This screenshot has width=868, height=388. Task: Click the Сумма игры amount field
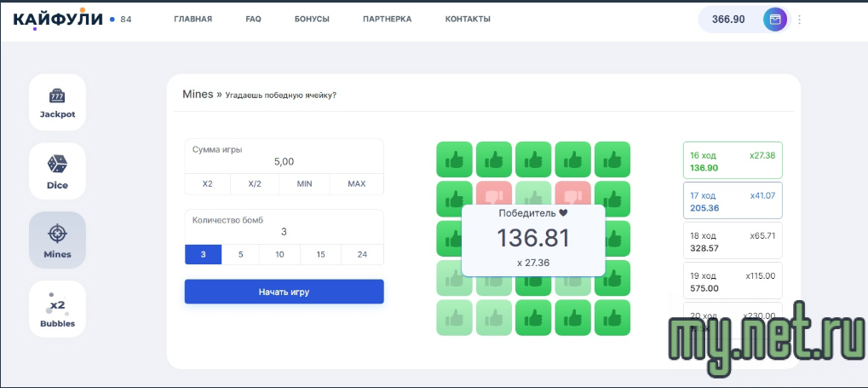coord(284,161)
